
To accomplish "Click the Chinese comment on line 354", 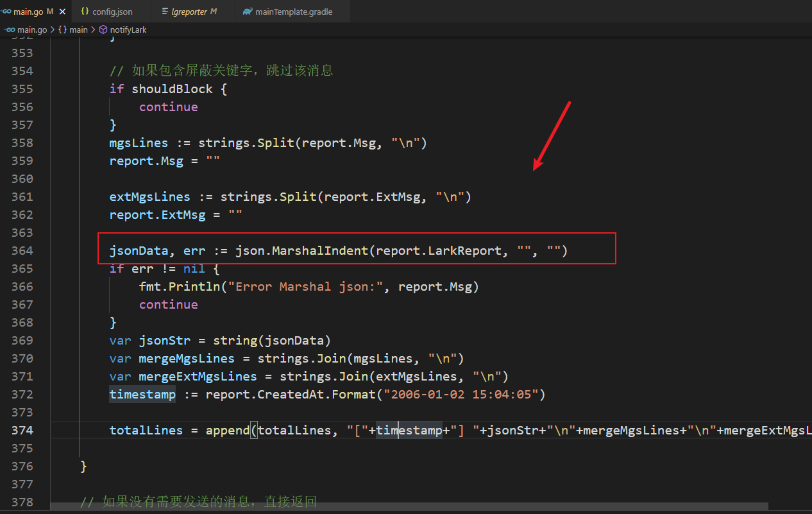I will pos(221,71).
